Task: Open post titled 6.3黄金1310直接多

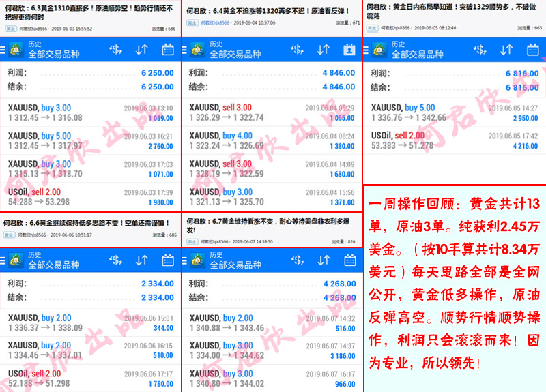Action: (89, 12)
